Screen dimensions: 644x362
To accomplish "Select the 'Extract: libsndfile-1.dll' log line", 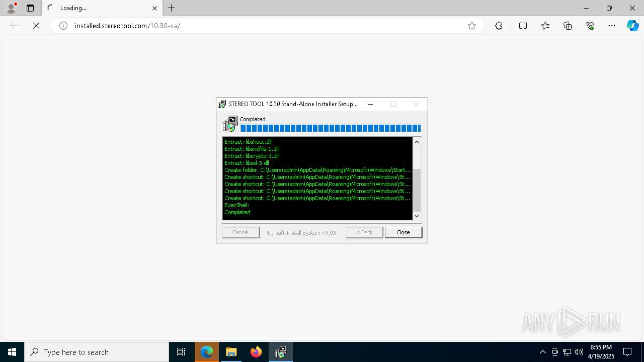I will [252, 149].
